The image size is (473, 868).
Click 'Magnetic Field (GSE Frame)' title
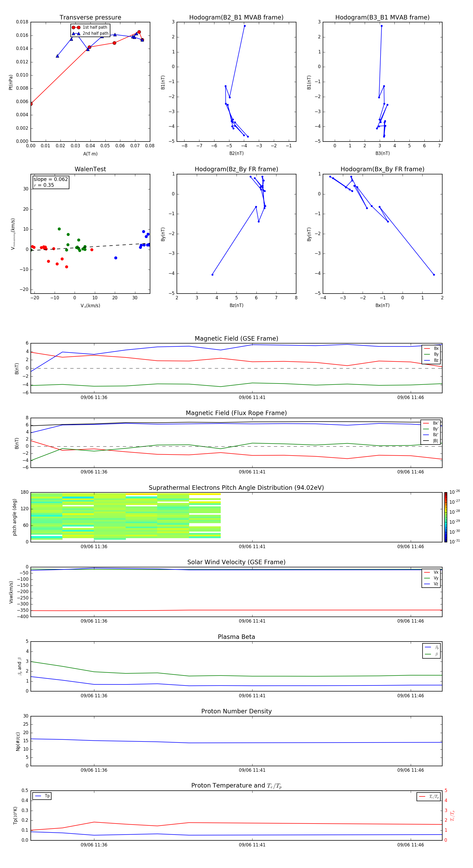(236, 339)
